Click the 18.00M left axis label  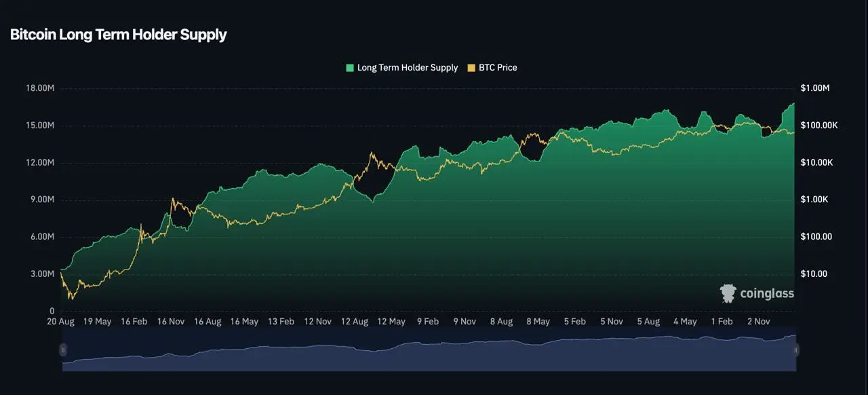[x=41, y=88]
